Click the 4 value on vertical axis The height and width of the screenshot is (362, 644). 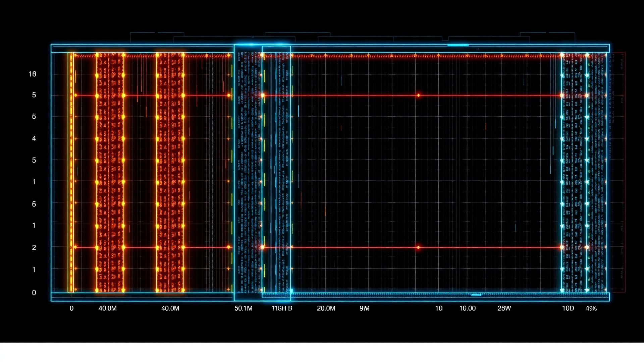click(34, 138)
